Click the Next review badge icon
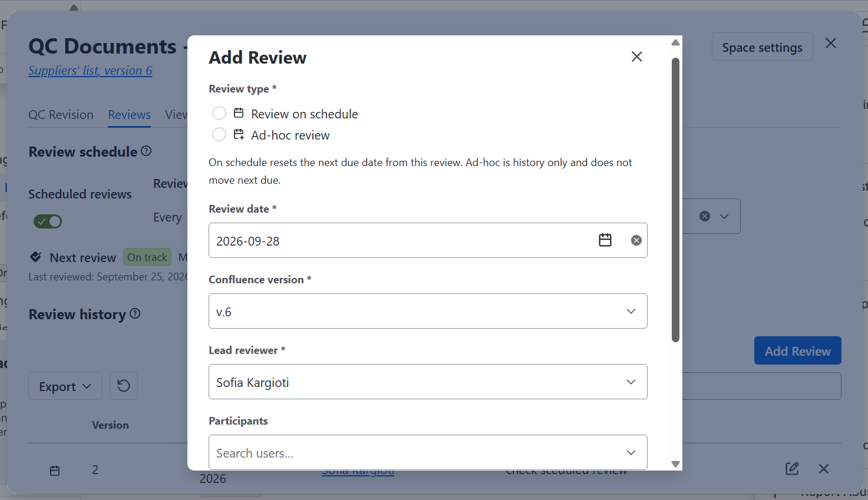The height and width of the screenshot is (500, 868). pyautogui.click(x=36, y=257)
